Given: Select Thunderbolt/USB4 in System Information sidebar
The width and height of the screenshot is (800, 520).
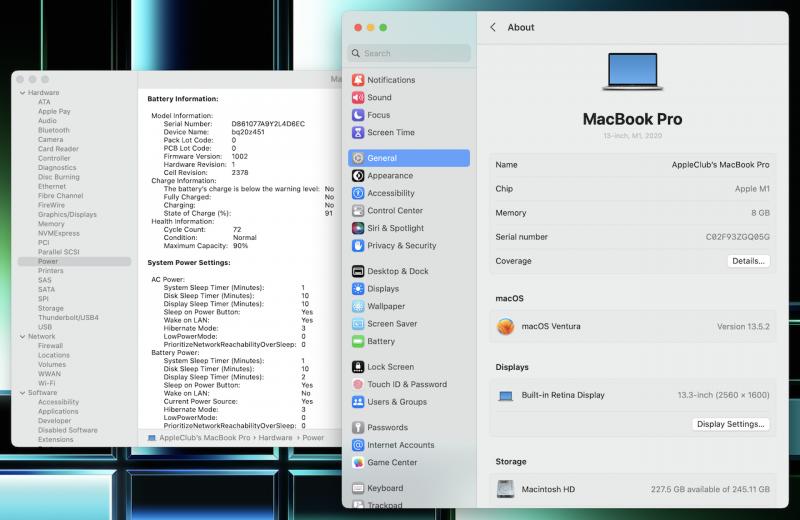Looking at the screenshot, I should (68, 317).
